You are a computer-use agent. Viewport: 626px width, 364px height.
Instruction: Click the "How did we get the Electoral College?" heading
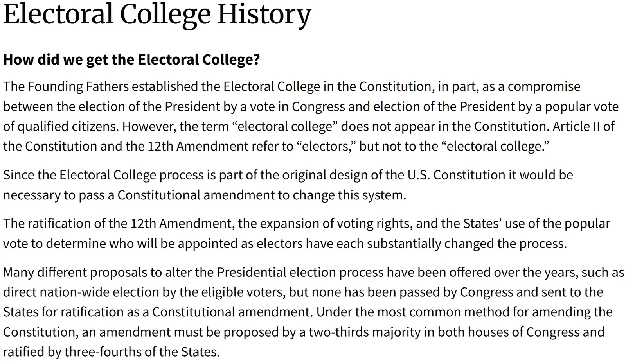[x=131, y=59]
